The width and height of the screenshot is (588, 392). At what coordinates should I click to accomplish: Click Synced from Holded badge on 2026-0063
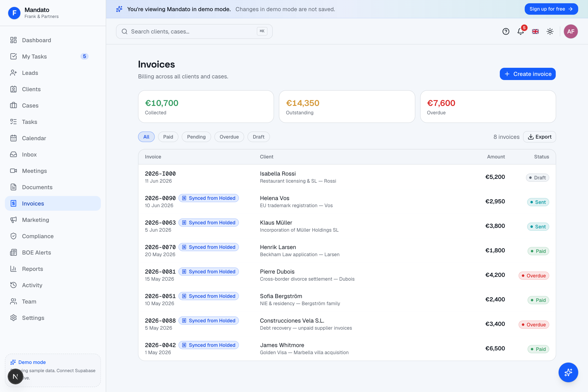(x=209, y=223)
